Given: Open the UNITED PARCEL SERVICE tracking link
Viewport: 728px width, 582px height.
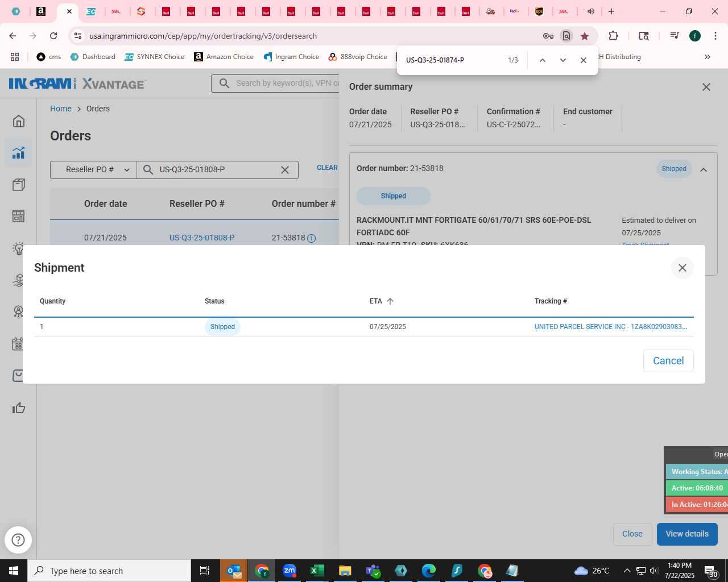Looking at the screenshot, I should 611,327.
